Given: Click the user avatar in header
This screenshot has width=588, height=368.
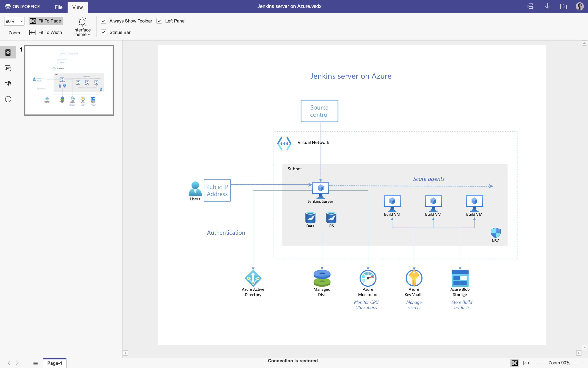Looking at the screenshot, I should click(580, 6).
